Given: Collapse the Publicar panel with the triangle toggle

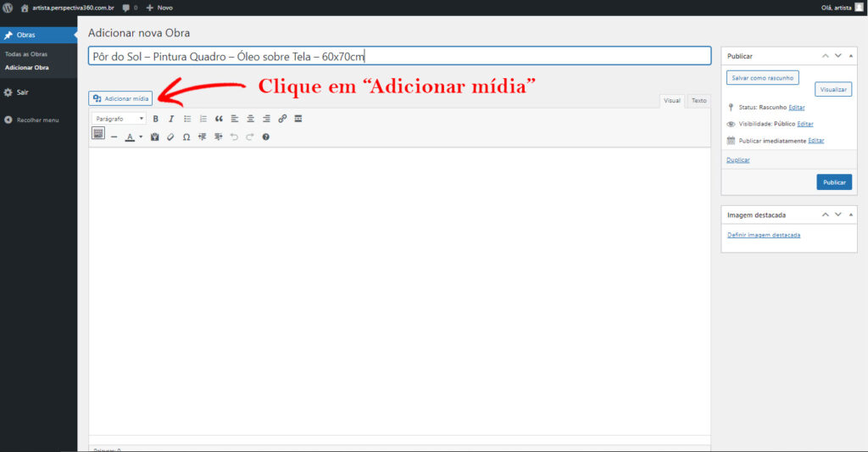Looking at the screenshot, I should pos(851,56).
